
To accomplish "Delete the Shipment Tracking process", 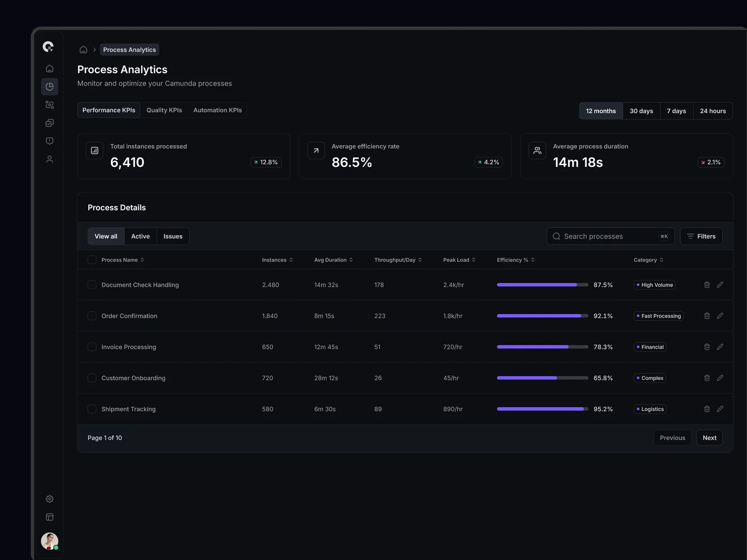I will point(707,409).
